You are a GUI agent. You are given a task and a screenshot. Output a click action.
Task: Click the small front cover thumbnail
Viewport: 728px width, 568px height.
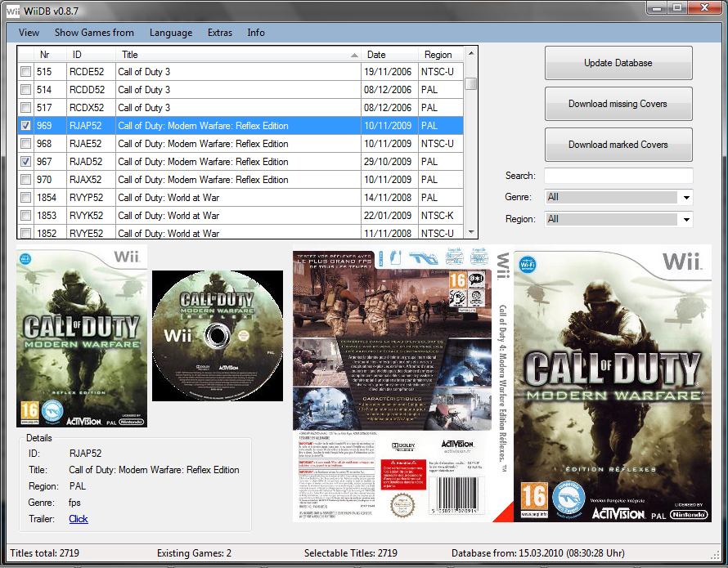click(82, 336)
